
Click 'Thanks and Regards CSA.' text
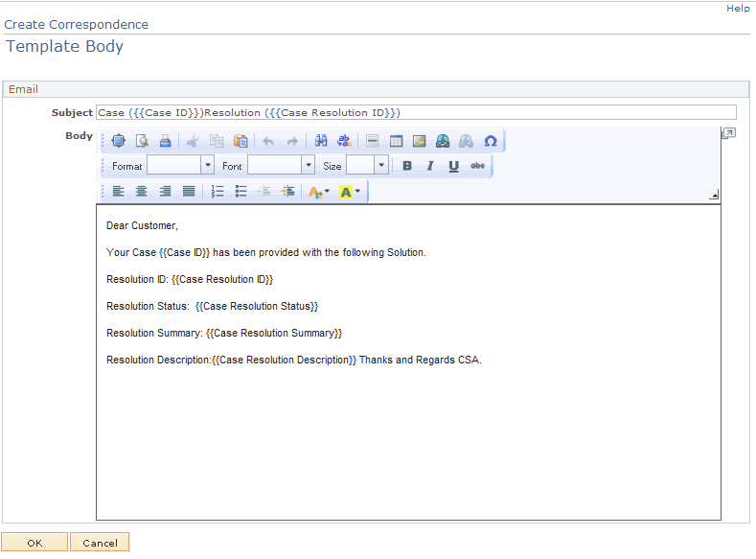(421, 360)
